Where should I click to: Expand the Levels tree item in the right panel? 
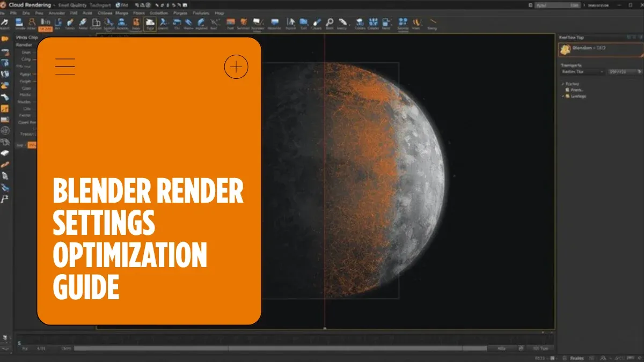tap(562, 96)
